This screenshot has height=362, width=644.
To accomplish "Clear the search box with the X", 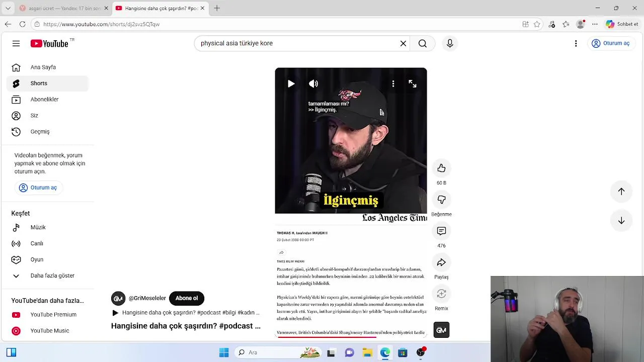I will (403, 43).
